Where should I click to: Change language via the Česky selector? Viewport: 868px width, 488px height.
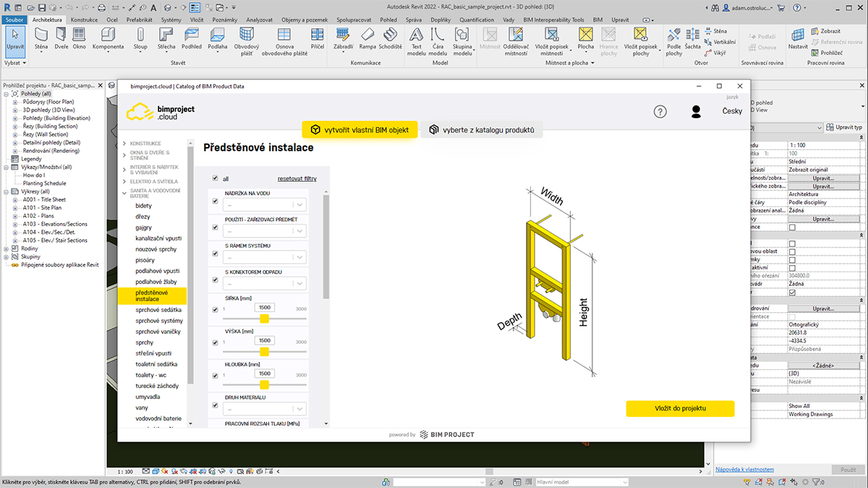pos(732,112)
